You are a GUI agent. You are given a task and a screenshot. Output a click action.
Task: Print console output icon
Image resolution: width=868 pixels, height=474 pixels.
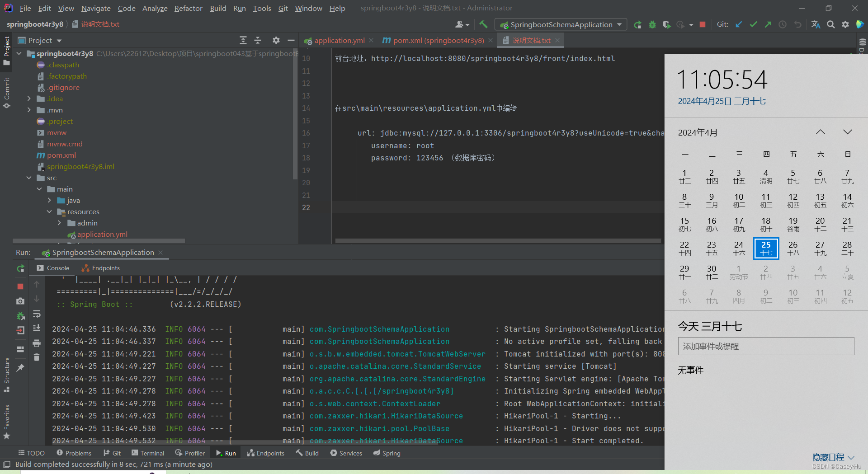click(x=37, y=343)
